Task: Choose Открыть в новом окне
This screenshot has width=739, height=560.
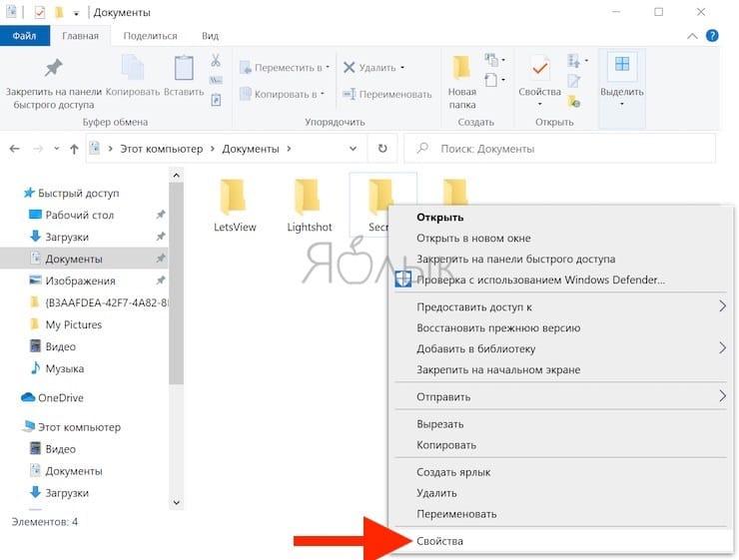Action: click(x=563, y=238)
